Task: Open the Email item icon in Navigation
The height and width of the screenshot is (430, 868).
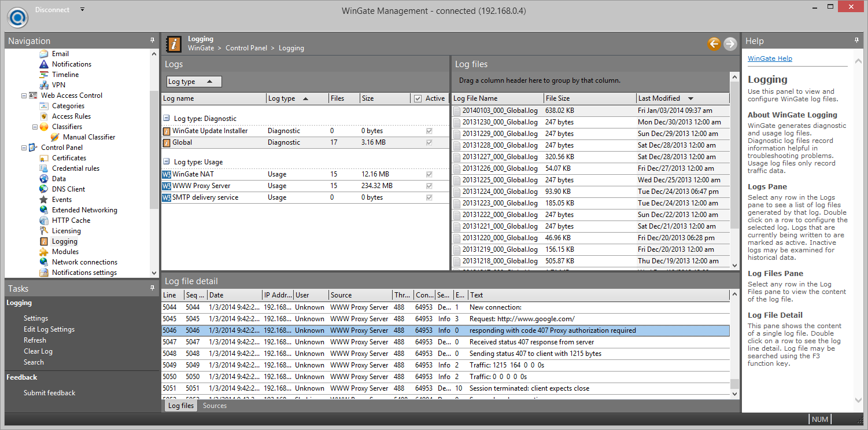Action: [44, 54]
